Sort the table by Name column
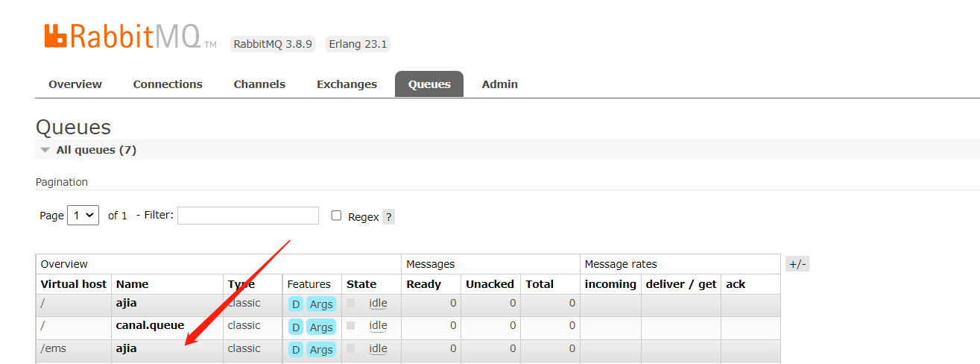Screen dimensions: 980x364 coord(132,284)
